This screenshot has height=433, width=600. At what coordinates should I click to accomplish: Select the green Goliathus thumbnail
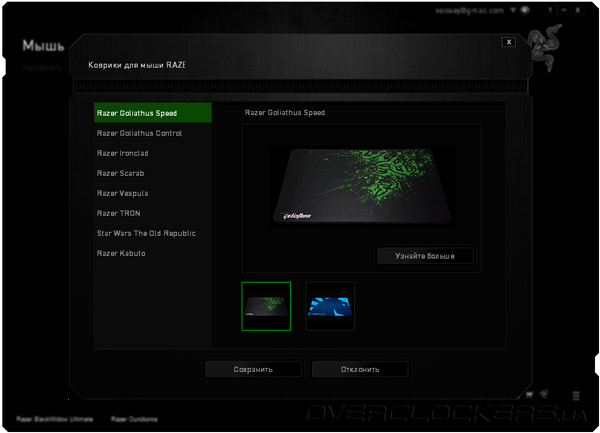[x=266, y=306]
